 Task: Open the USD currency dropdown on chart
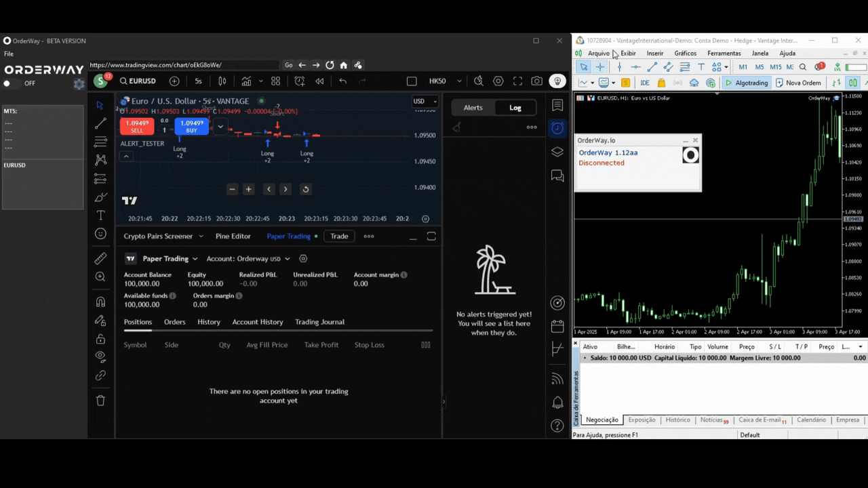[425, 102]
